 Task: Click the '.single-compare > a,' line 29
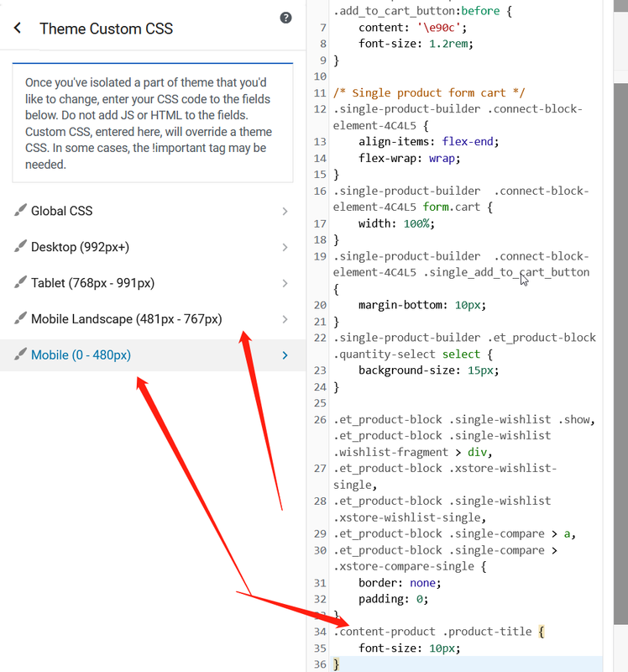pos(454,534)
